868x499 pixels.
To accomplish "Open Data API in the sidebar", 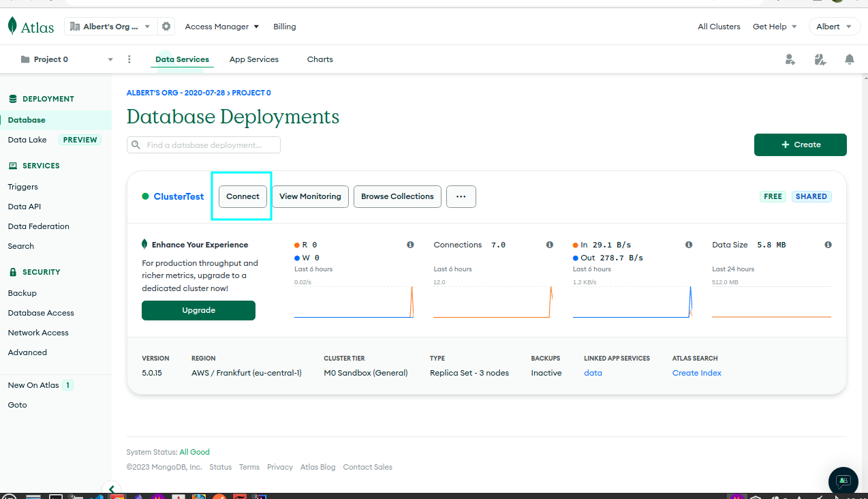I will [x=25, y=207].
